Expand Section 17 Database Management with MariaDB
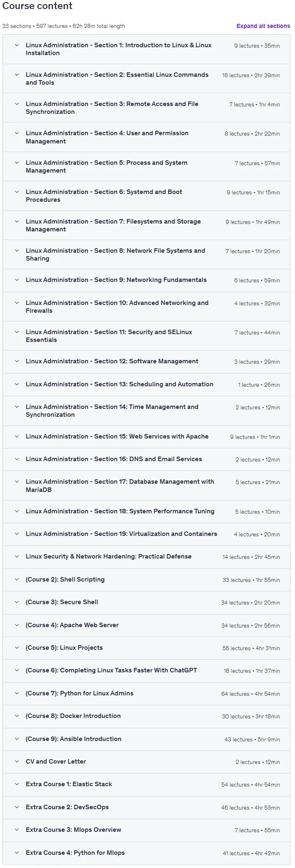 pos(146,486)
